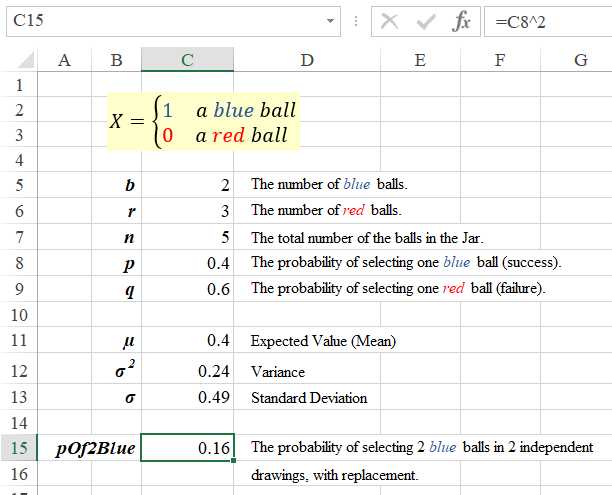Viewport: 612px width, 495px height.
Task: Select cell C5 with blue ball count
Action: 187,185
